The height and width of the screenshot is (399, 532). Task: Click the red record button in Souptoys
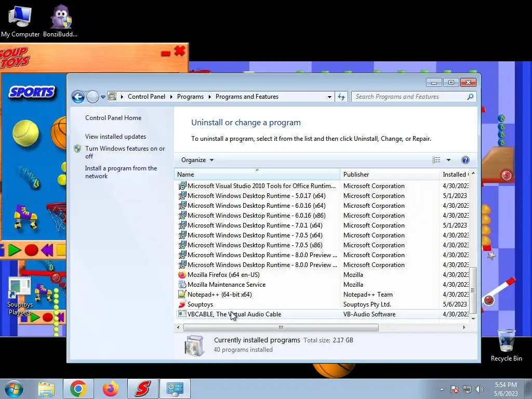(31, 250)
